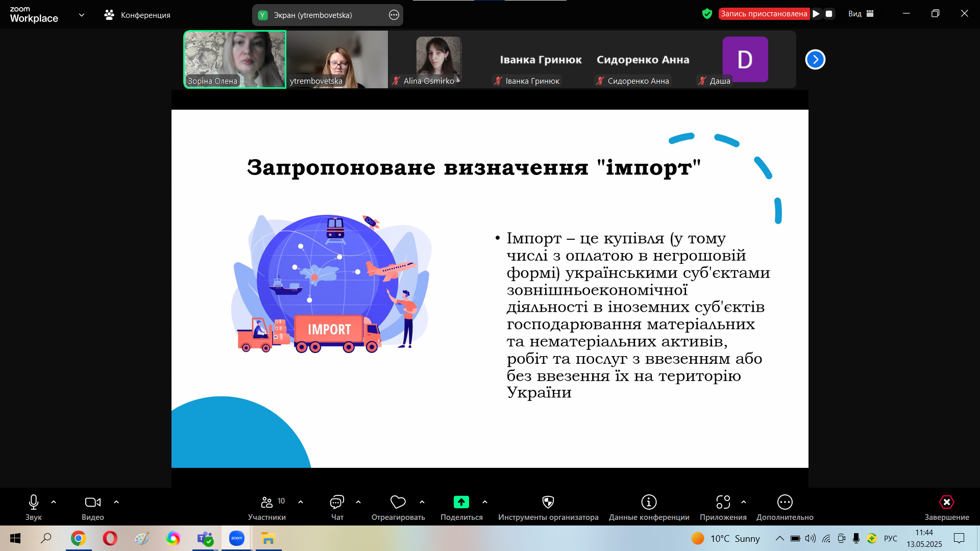Click the green Share screen icon
The height and width of the screenshot is (551, 980).
tap(461, 503)
